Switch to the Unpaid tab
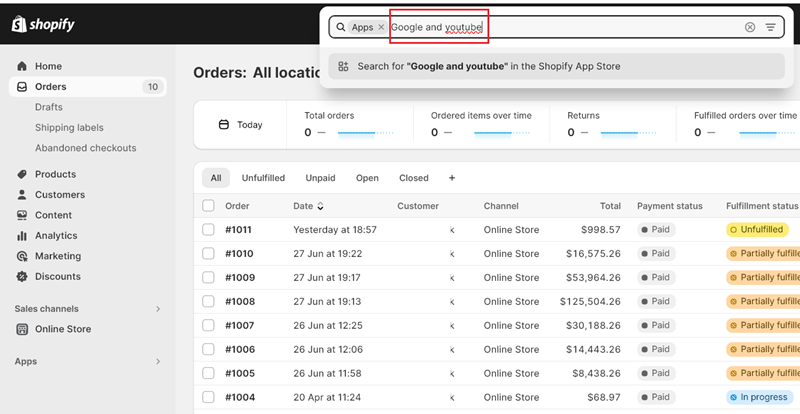 click(320, 178)
